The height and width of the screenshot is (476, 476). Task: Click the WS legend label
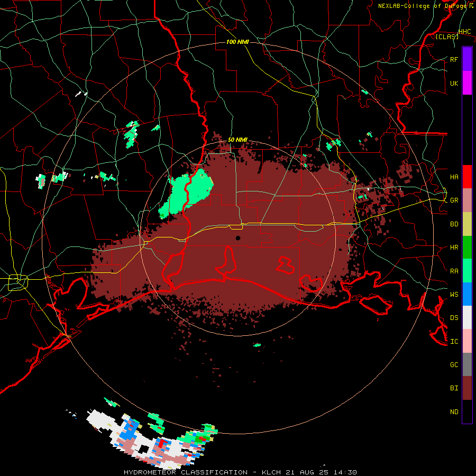[x=454, y=294]
